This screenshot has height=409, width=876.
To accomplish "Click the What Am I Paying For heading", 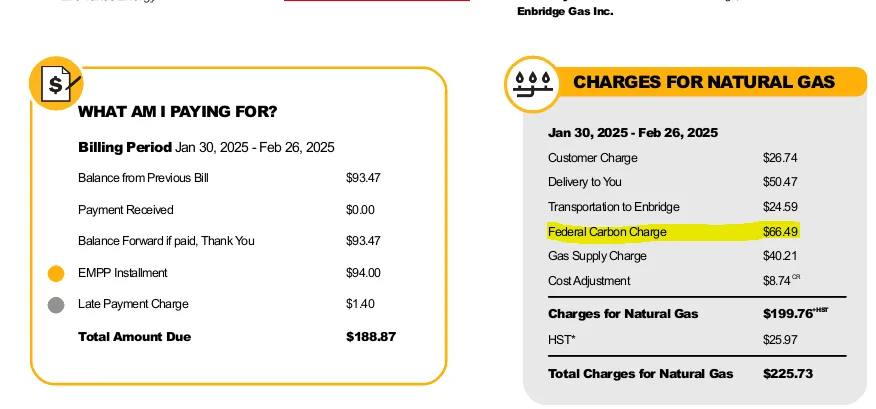I will click(x=177, y=111).
